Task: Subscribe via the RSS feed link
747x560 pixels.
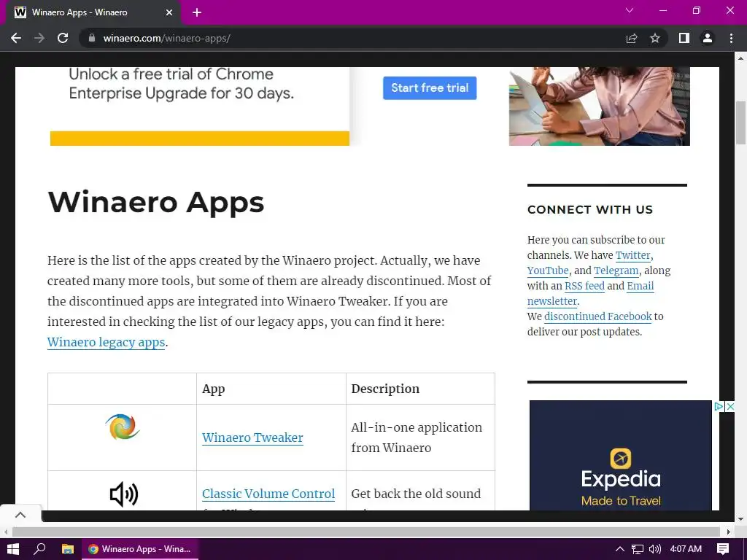Action: click(584, 286)
